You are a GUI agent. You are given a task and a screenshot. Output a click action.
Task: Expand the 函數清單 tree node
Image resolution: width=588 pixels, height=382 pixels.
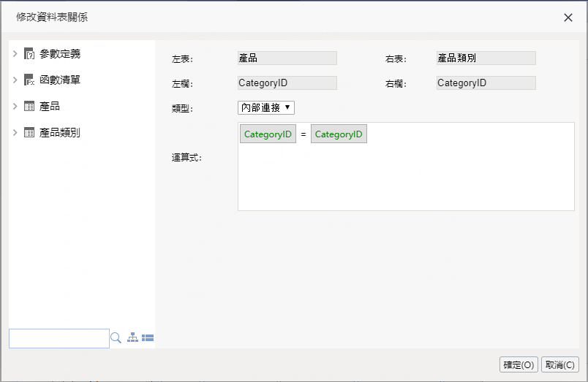point(15,80)
